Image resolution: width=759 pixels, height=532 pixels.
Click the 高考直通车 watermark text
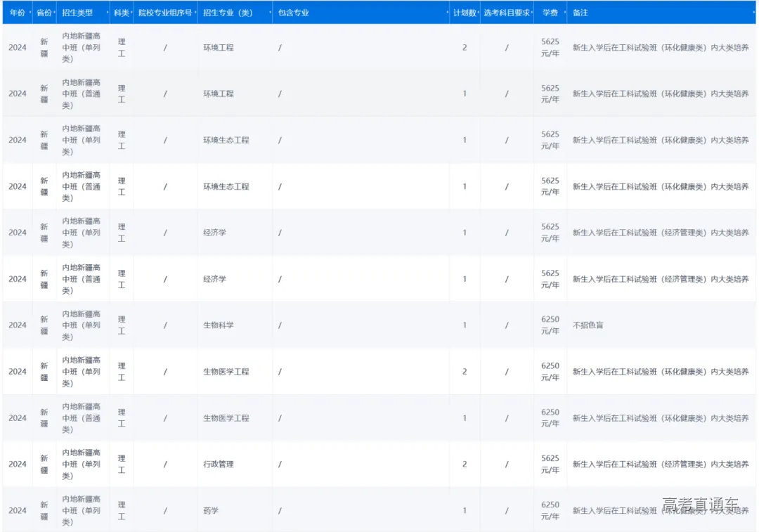click(700, 505)
